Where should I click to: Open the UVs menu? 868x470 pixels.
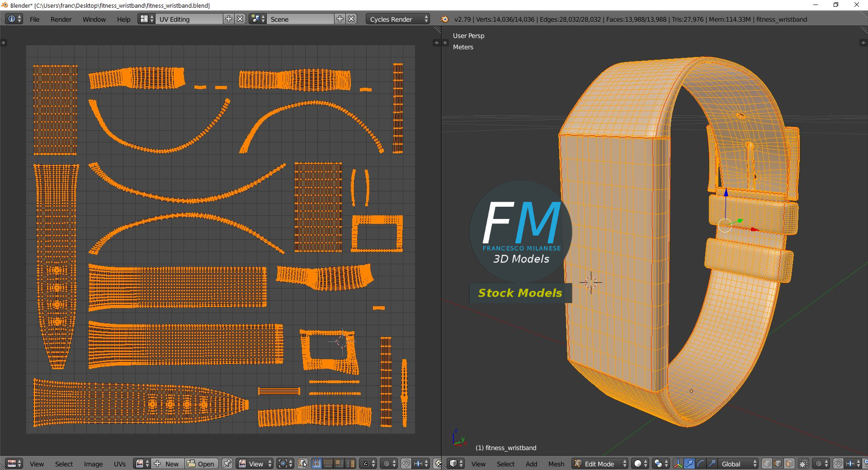point(119,464)
